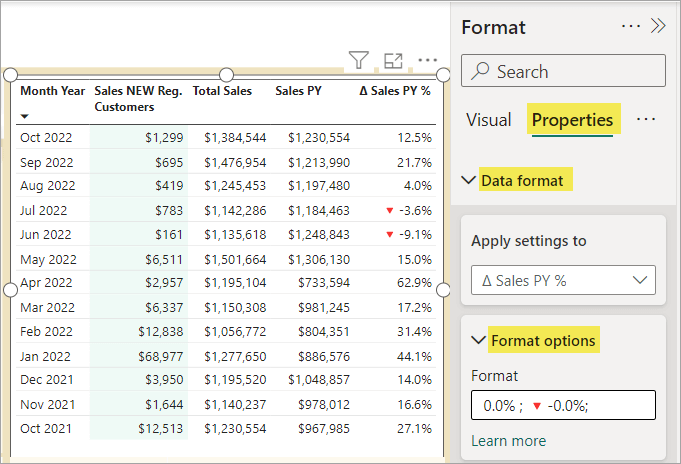
Task: Collapse the Format options section
Action: 478,340
